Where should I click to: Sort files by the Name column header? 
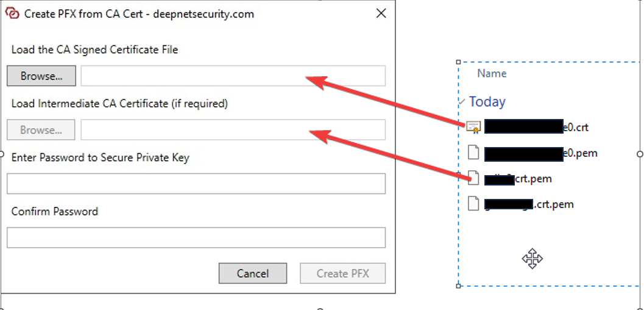492,73
